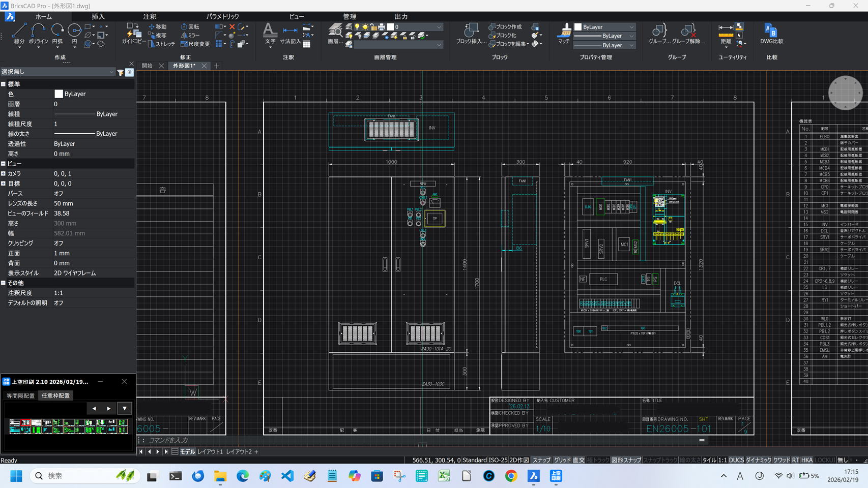Toggle 図形スナップ object snap mode
868x488 pixels.
[625, 460]
